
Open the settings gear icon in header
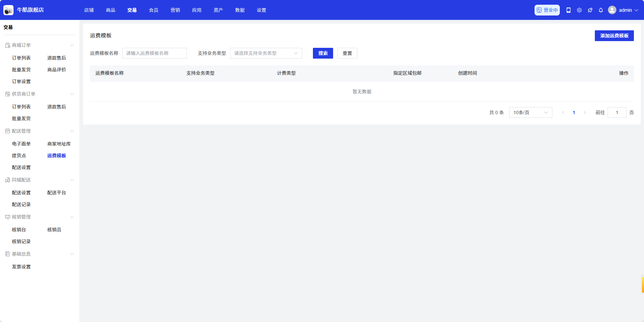[x=579, y=10]
